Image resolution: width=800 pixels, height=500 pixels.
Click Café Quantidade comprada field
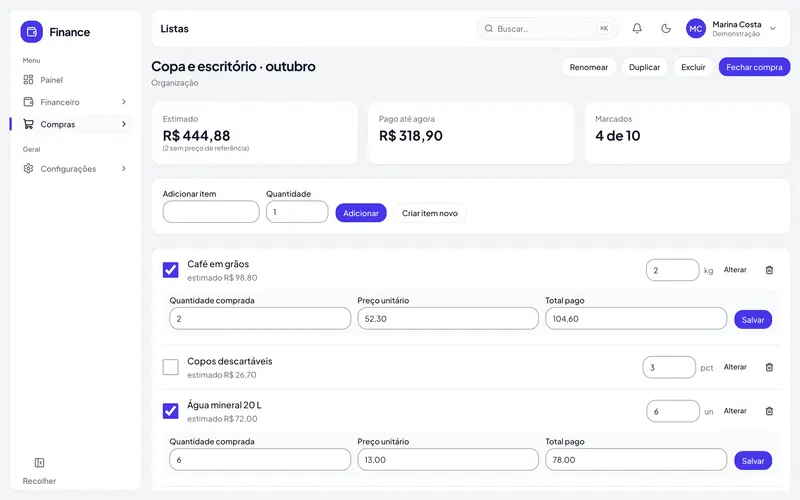[260, 318]
